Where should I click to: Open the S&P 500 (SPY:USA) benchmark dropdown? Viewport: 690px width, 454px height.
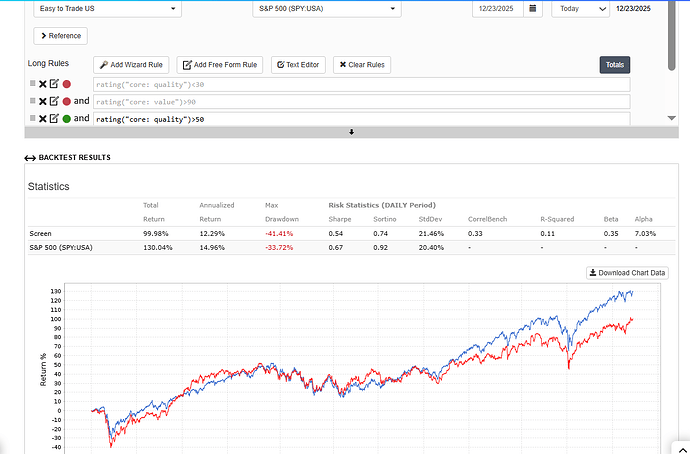pyautogui.click(x=327, y=8)
